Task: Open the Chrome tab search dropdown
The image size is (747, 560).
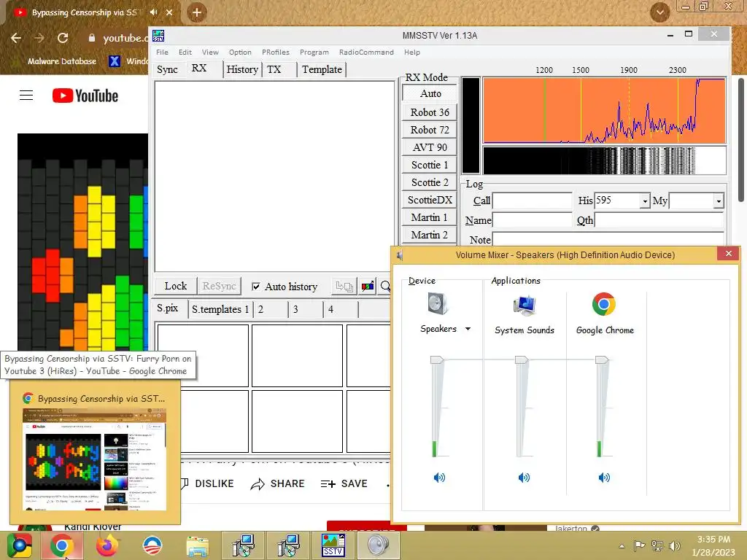Action: (x=659, y=12)
